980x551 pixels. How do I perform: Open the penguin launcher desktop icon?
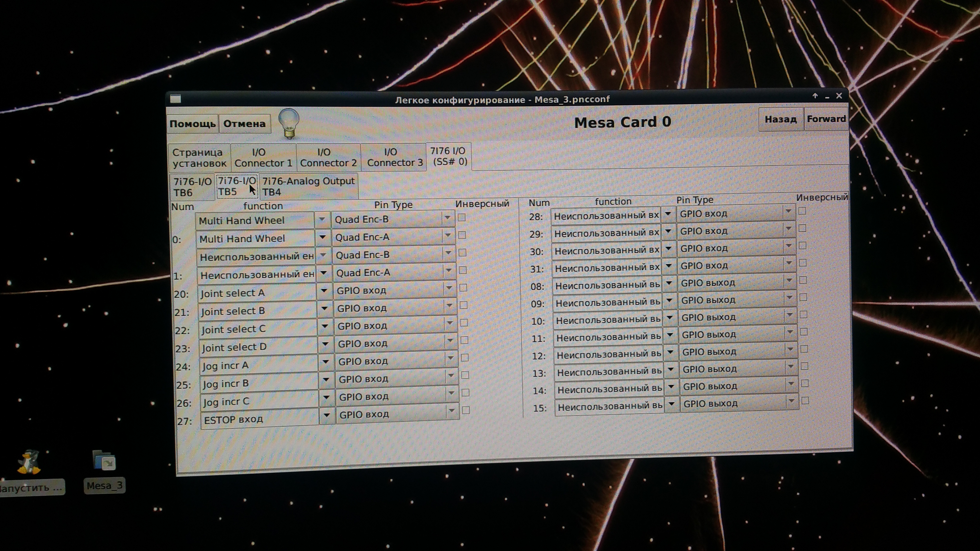[29, 462]
